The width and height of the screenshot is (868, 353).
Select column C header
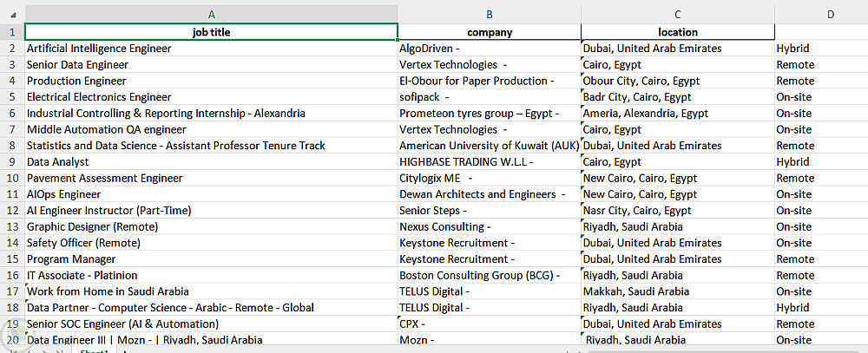pos(678,15)
